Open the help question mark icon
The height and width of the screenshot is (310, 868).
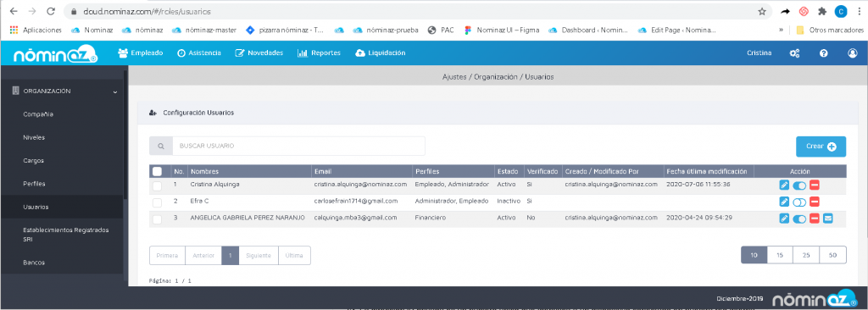(x=823, y=53)
